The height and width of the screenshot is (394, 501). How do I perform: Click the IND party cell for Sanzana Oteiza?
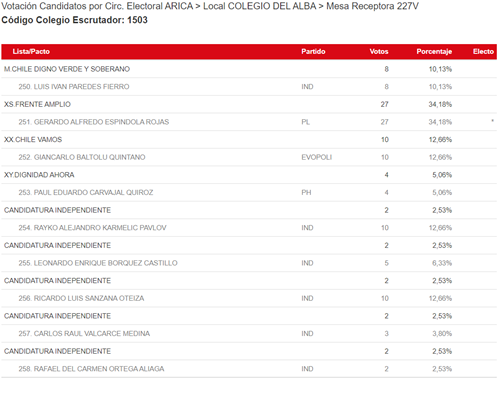(x=307, y=298)
